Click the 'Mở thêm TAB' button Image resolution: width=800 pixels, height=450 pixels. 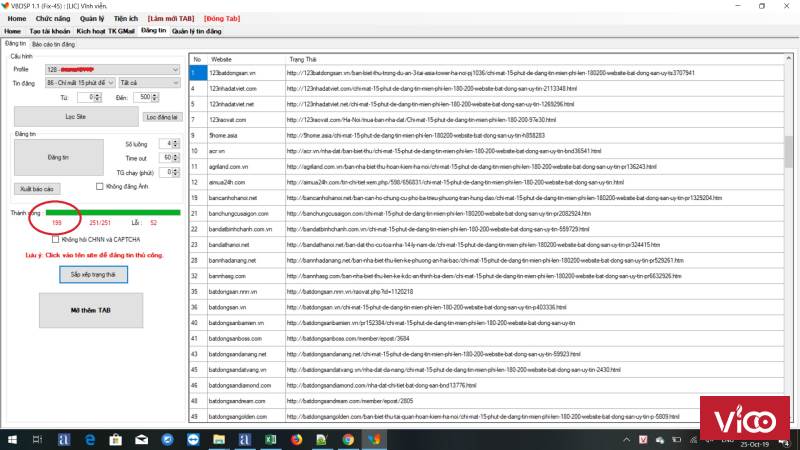(91, 310)
